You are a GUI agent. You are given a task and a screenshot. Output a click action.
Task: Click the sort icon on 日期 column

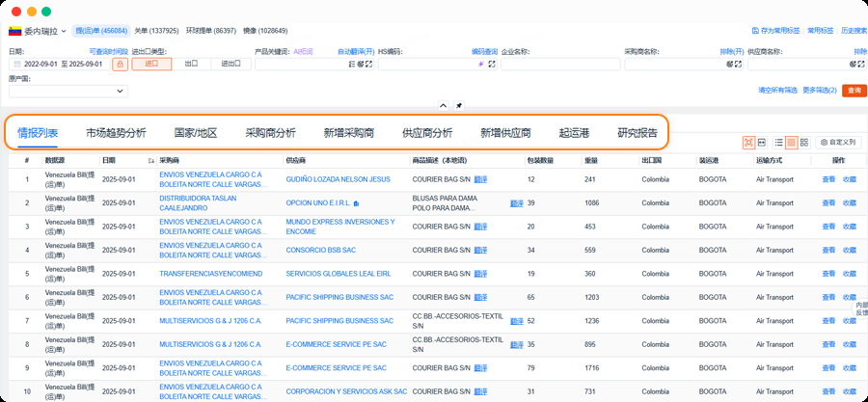(150, 160)
